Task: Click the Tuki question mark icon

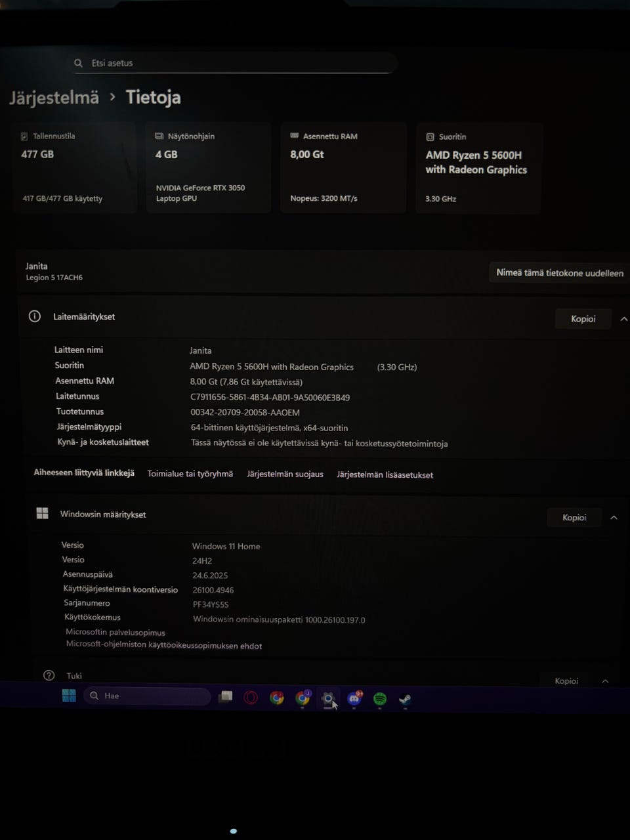Action: [x=49, y=675]
